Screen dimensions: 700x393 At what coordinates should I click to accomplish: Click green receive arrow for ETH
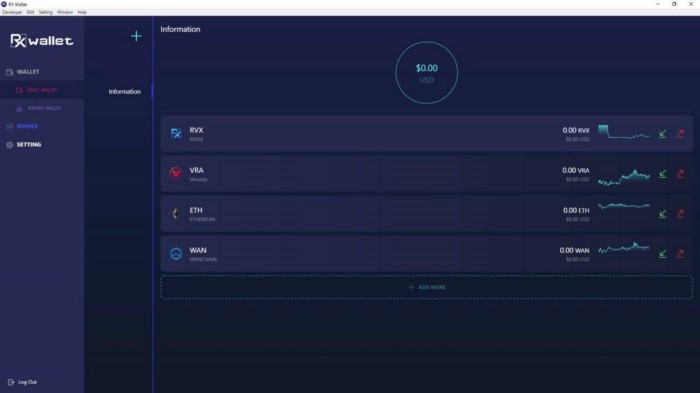coord(663,214)
